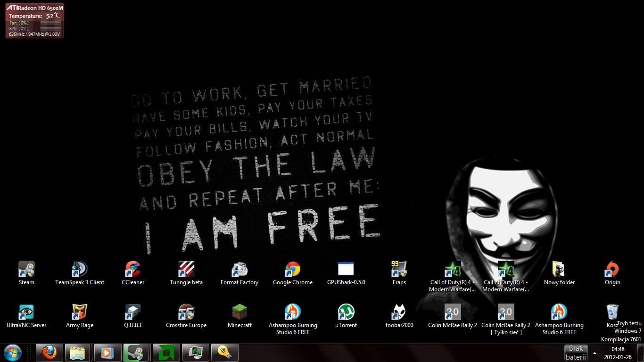Click the Show desktop strip
Viewport: 644px width, 362px height.
[x=640, y=353]
